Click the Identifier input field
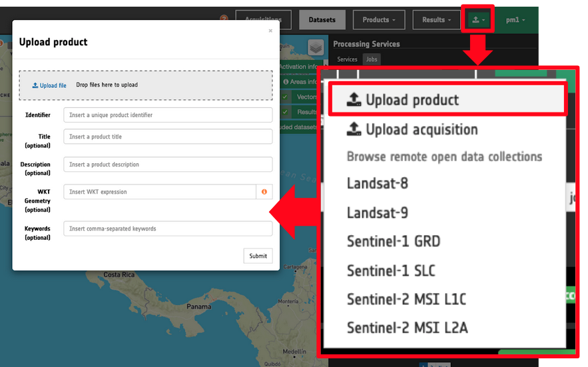This screenshot has height=367, width=588. click(x=168, y=115)
